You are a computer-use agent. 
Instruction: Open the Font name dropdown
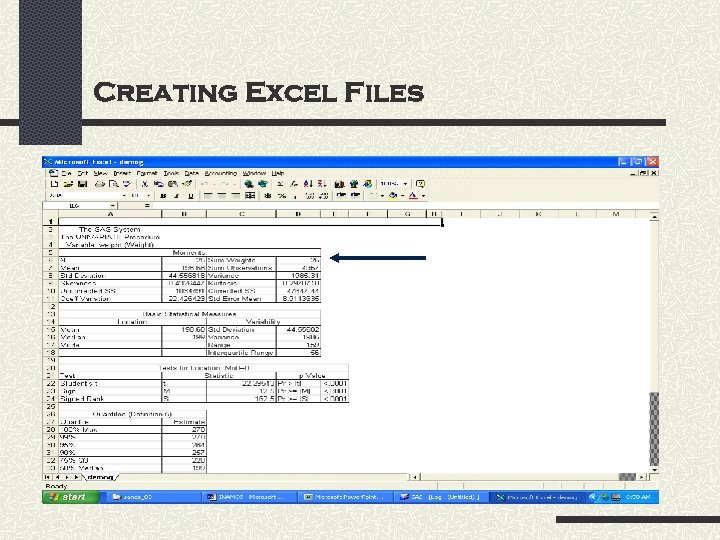pyautogui.click(x=124, y=196)
